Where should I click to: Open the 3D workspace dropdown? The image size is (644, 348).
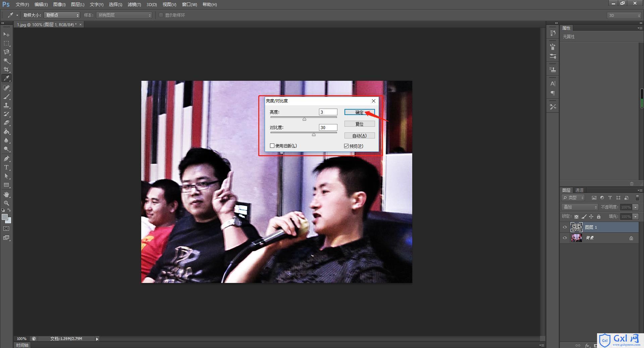coord(624,15)
